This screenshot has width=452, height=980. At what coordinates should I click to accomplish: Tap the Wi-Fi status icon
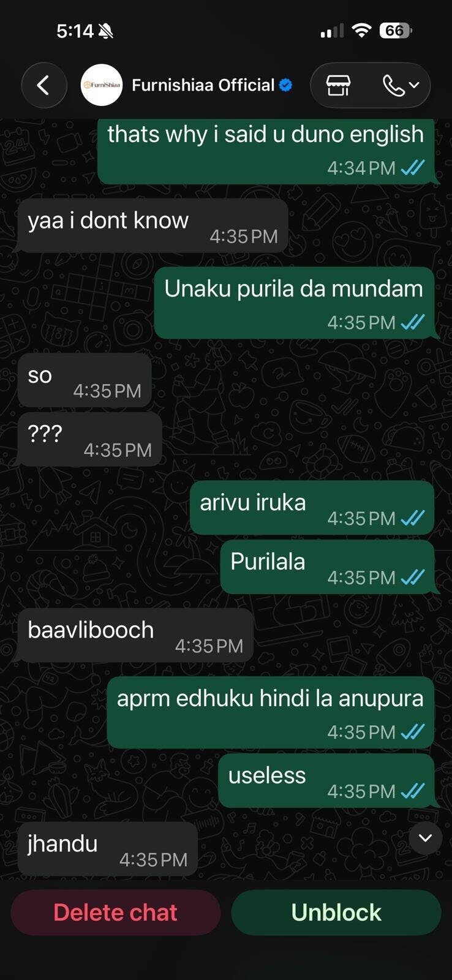tap(362, 31)
